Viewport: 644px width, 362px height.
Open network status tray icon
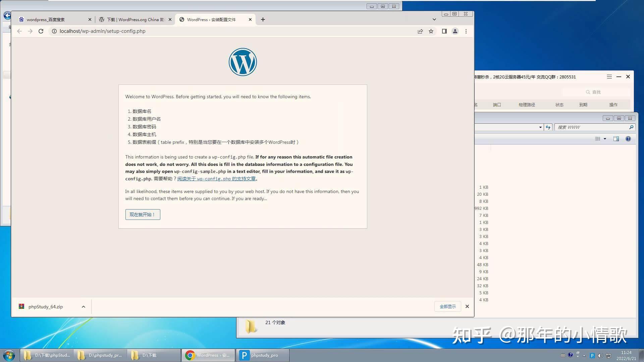608,356
